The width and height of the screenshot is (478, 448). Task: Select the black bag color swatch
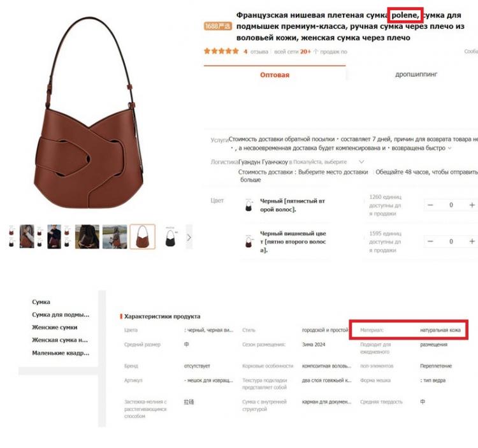(x=249, y=205)
